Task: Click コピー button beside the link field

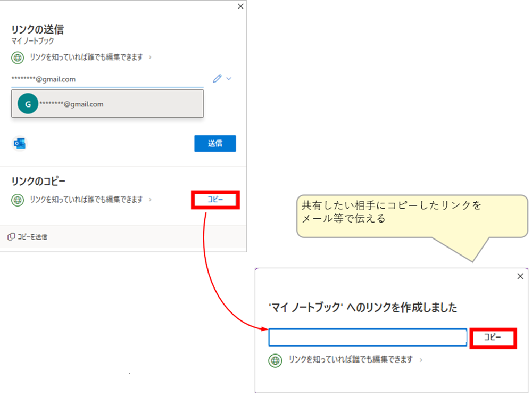Action: click(493, 338)
